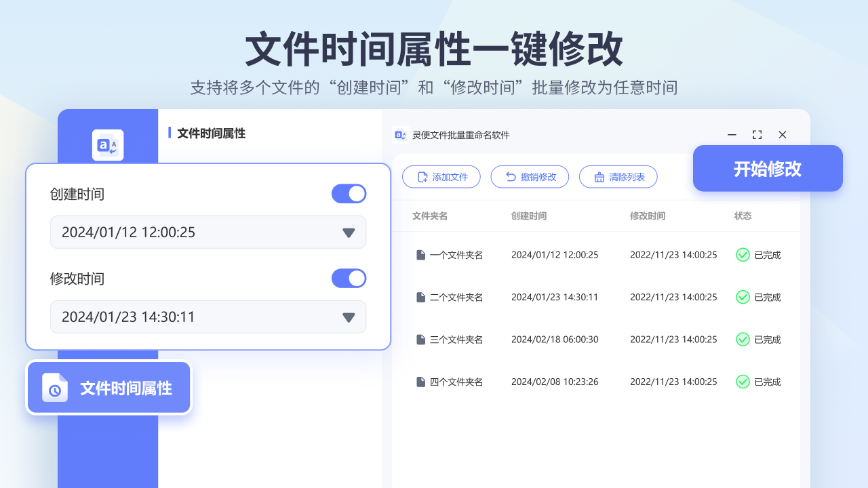Click the app logo icon in title bar
The image size is (868, 488).
[x=400, y=135]
